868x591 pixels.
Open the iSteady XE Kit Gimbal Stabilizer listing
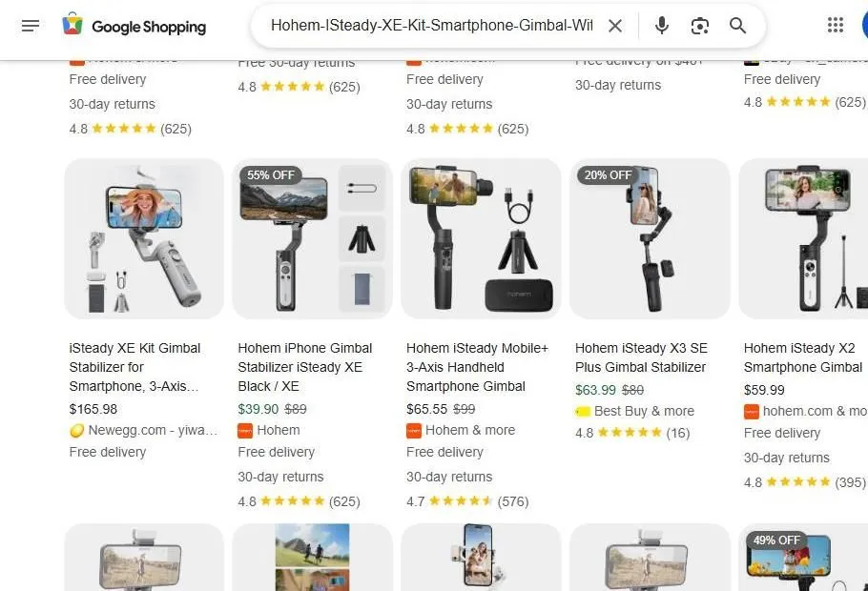pyautogui.click(x=134, y=367)
